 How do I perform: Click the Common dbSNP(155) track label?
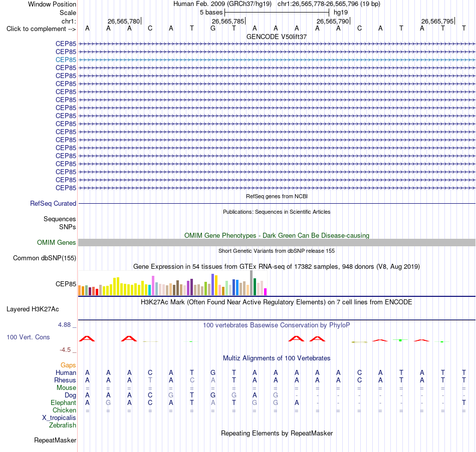click(44, 258)
